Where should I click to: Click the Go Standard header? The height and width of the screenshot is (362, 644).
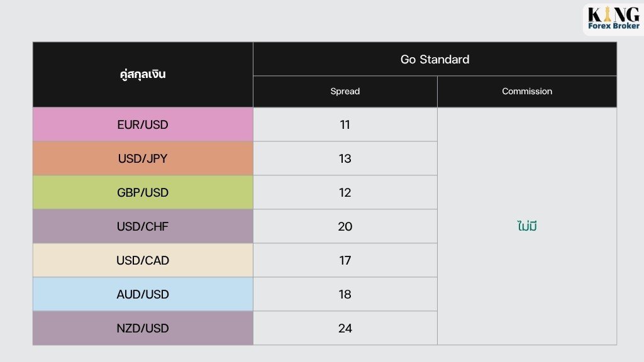pyautogui.click(x=435, y=59)
